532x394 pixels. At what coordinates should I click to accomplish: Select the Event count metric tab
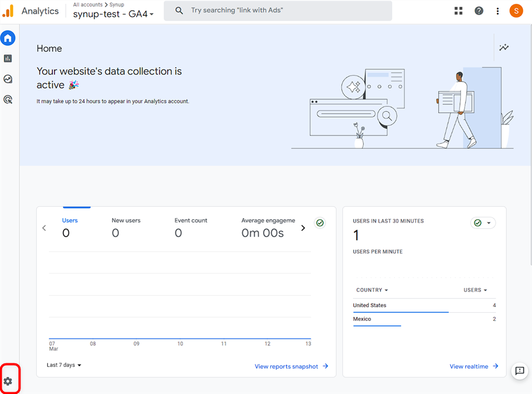point(191,227)
